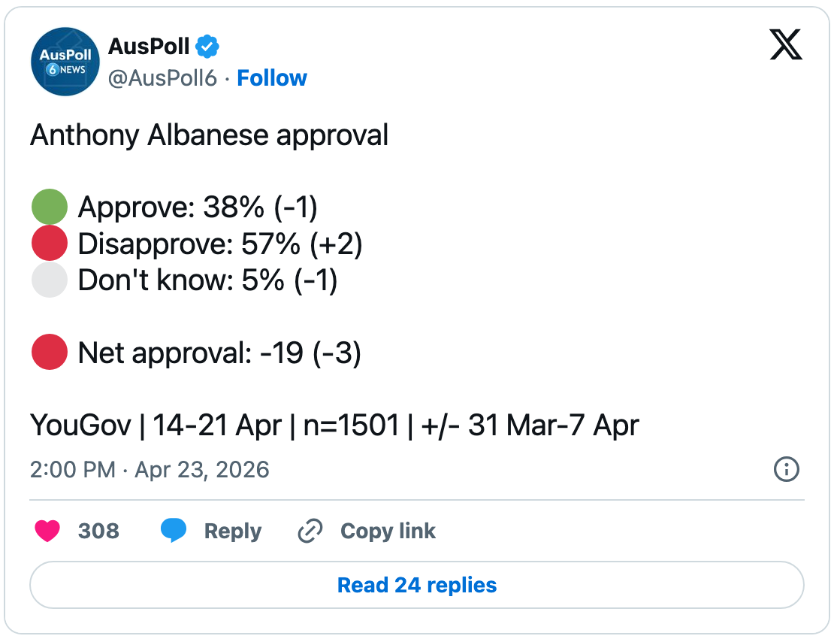
Task: Click the green Approve circle emoji
Action: [50, 207]
